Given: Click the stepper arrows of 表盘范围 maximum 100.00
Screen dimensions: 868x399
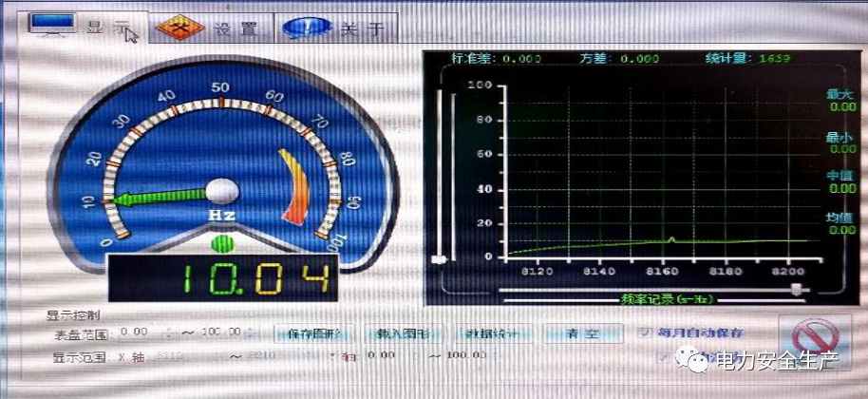Looking at the screenshot, I should point(250,332).
